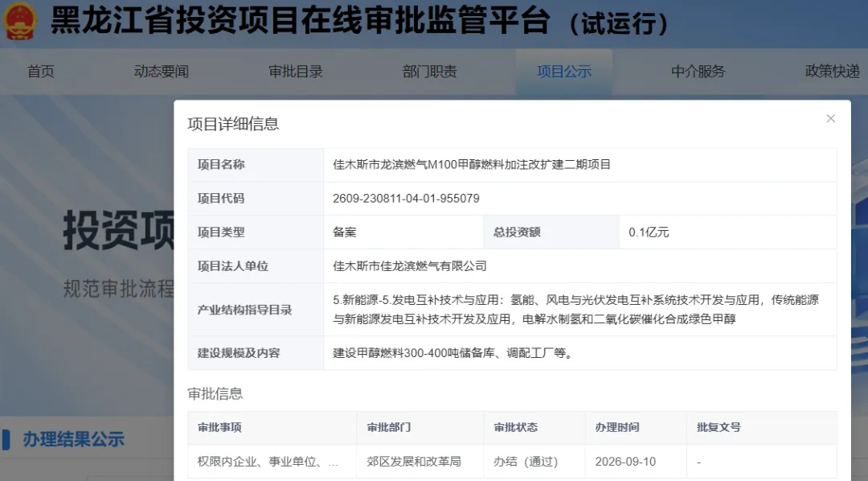868x481 pixels.
Task: Click the truncated cell 权限内企业、事业单位
Action: 268,462
